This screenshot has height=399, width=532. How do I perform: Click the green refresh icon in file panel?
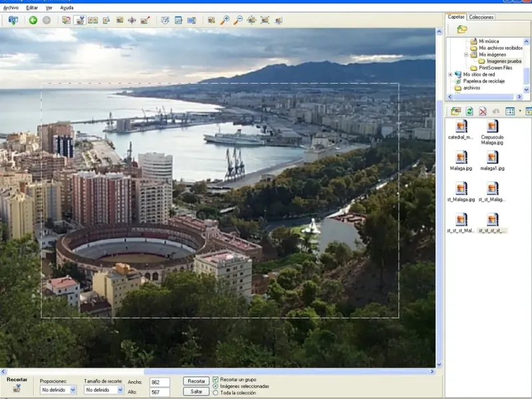coord(469,111)
